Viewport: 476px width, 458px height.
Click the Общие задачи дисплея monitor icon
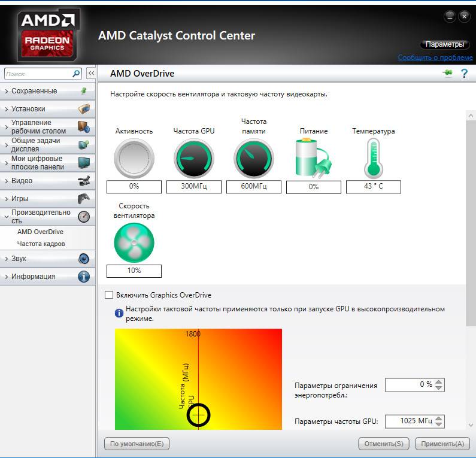click(84, 145)
